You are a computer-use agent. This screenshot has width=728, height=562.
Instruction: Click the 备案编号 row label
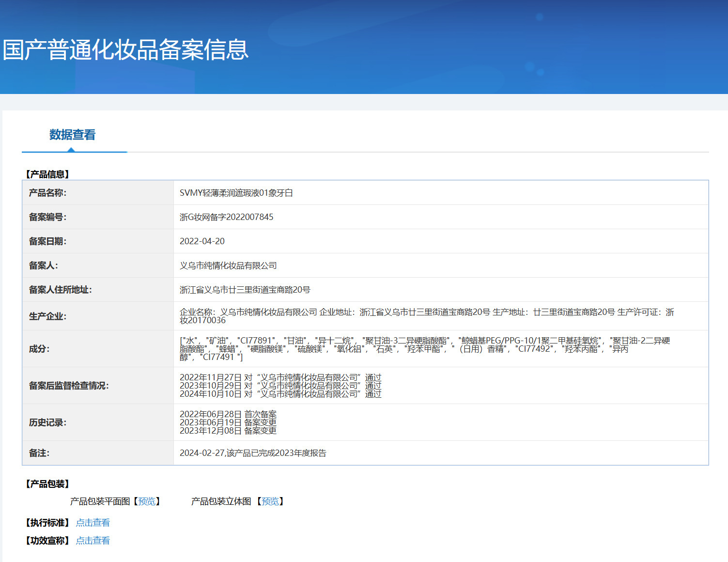click(x=47, y=217)
